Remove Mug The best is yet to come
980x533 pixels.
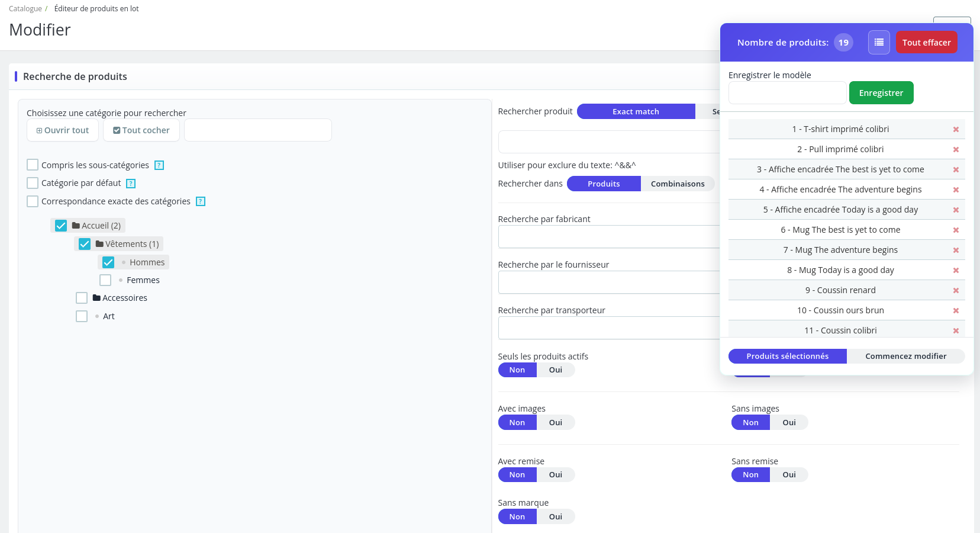pos(956,230)
